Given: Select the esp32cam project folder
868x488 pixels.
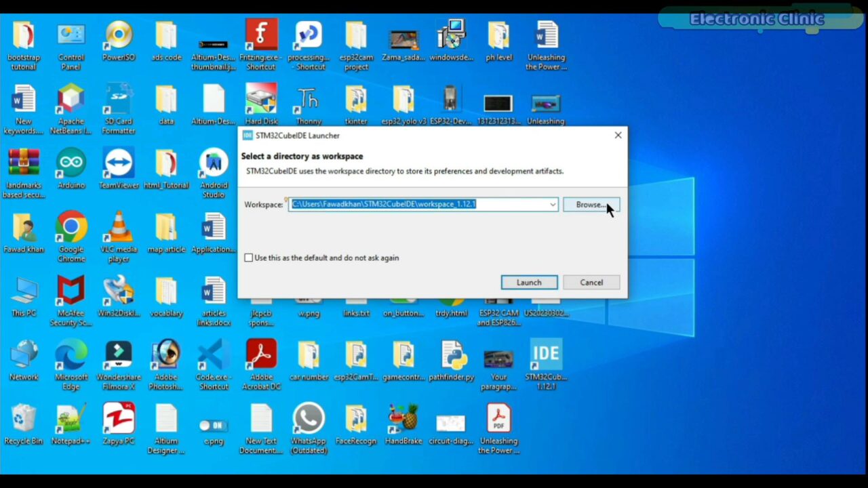Looking at the screenshot, I should (356, 45).
